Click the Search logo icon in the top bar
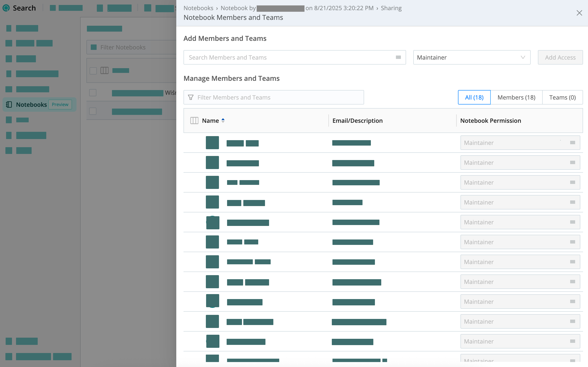Viewport: 588px width, 367px height. point(6,8)
